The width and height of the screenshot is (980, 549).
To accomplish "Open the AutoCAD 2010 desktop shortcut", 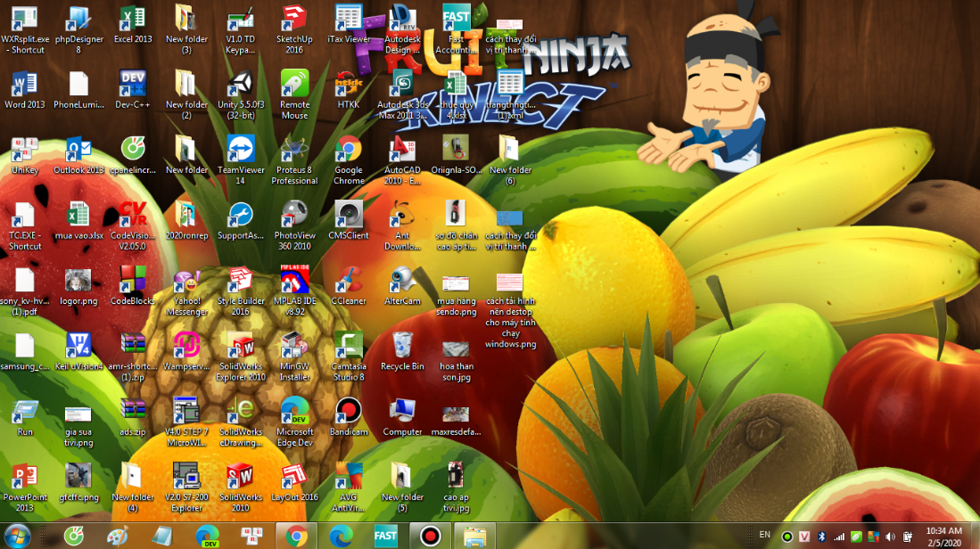I will [402, 150].
